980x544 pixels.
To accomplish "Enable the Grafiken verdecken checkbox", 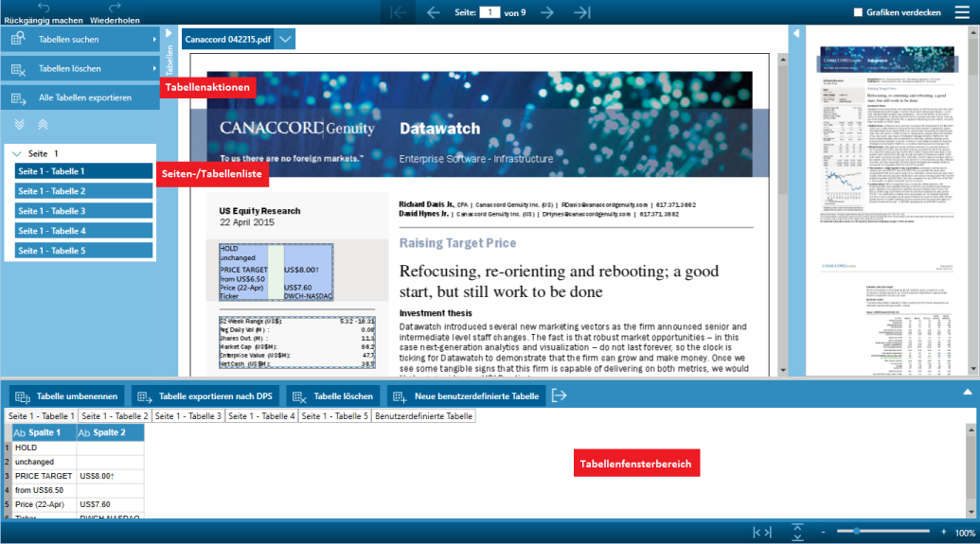I will (858, 12).
